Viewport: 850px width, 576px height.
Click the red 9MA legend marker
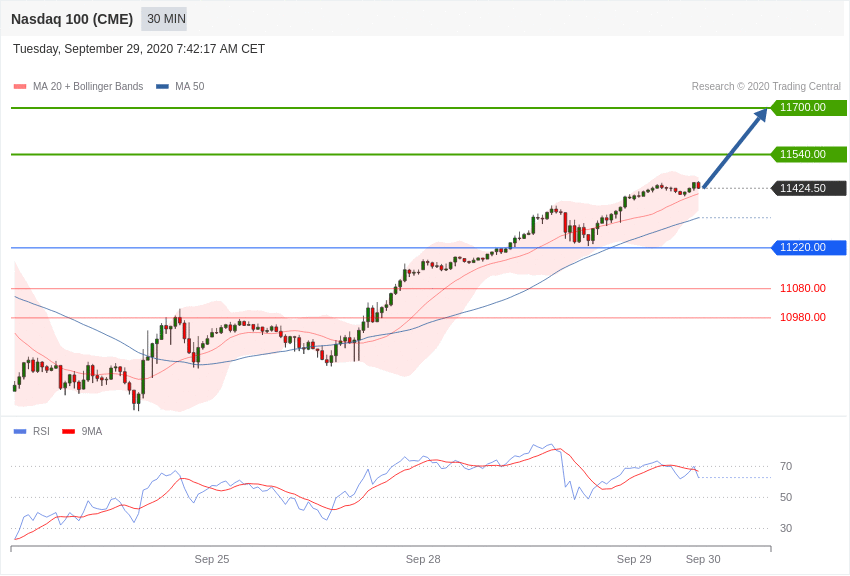68,432
